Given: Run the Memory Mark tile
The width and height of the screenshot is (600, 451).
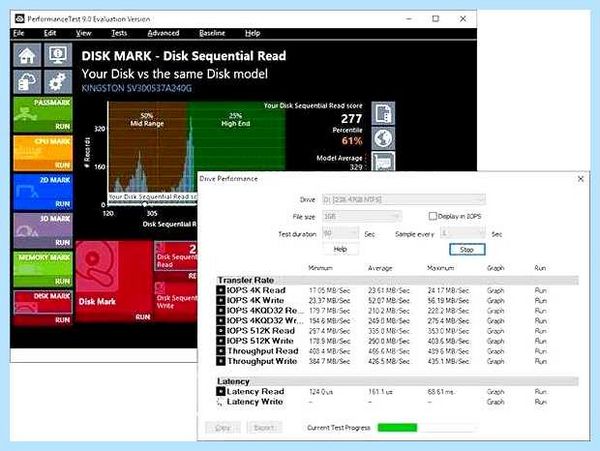Looking at the screenshot, I should (43, 269).
